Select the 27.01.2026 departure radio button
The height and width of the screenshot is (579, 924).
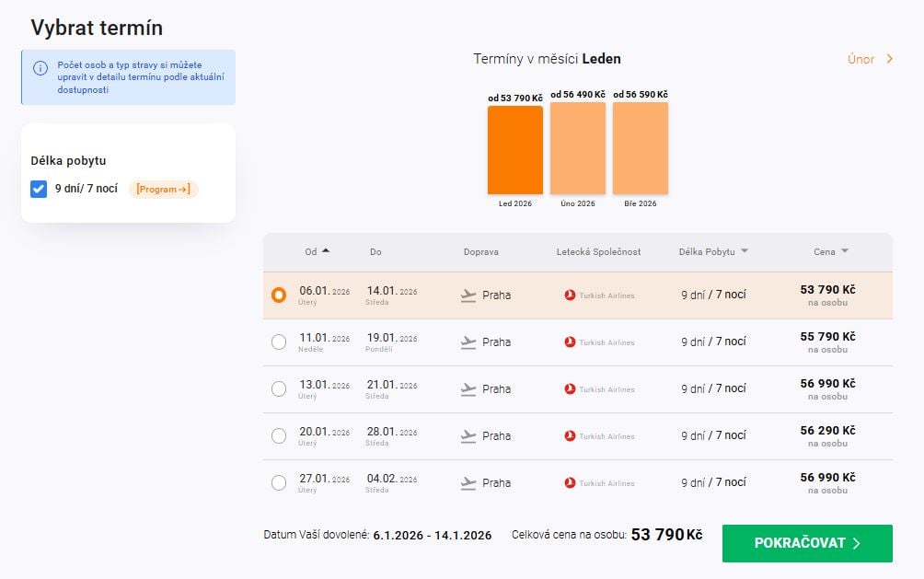(x=279, y=483)
